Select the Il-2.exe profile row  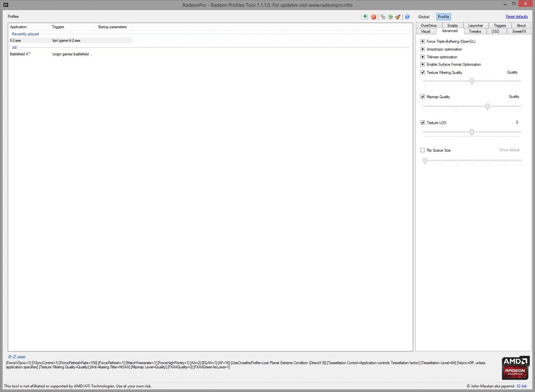coord(70,41)
